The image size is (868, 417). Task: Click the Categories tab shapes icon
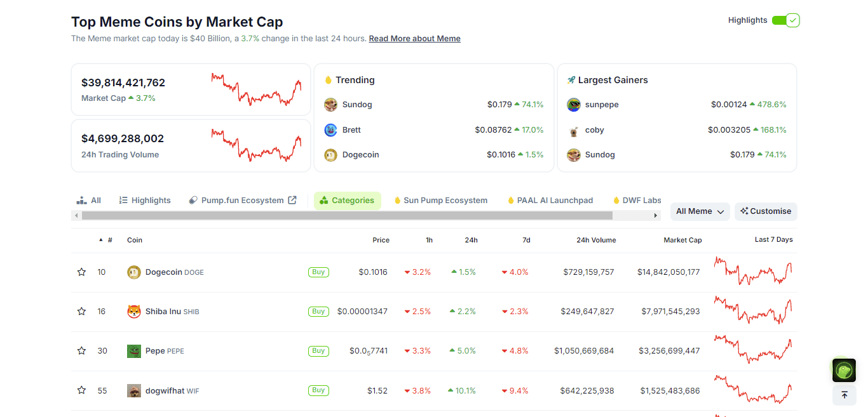pos(324,201)
